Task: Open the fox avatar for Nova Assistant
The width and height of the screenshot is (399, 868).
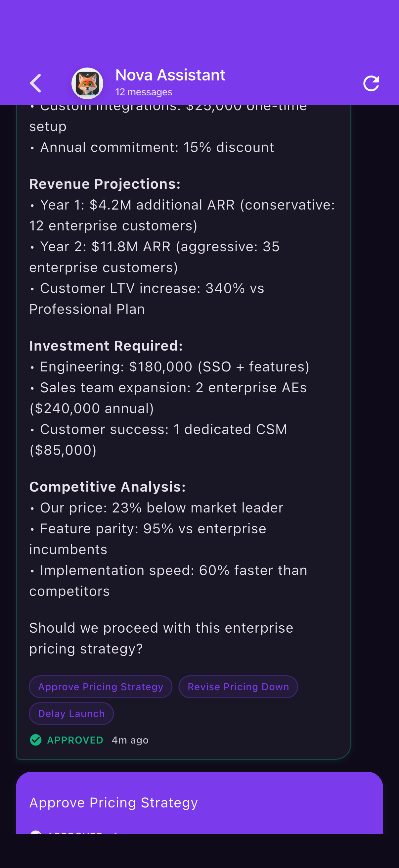Action: point(87,83)
